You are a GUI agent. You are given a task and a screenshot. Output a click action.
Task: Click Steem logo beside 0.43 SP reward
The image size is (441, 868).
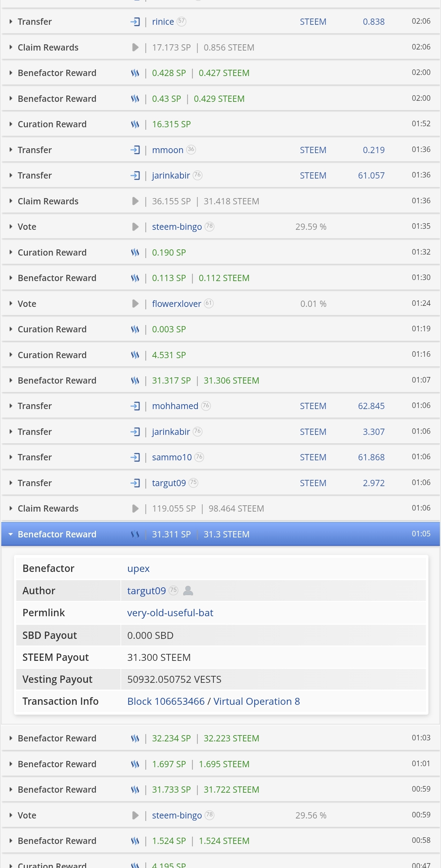[135, 99]
